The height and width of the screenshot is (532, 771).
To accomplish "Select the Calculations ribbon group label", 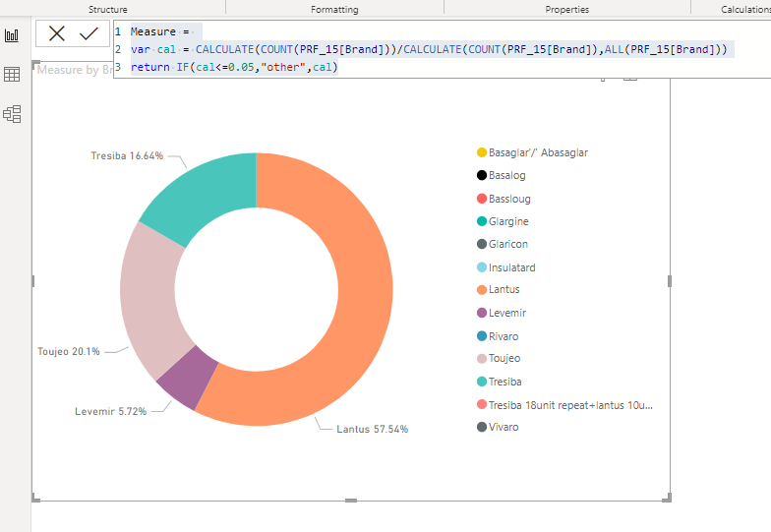I will [x=745, y=10].
